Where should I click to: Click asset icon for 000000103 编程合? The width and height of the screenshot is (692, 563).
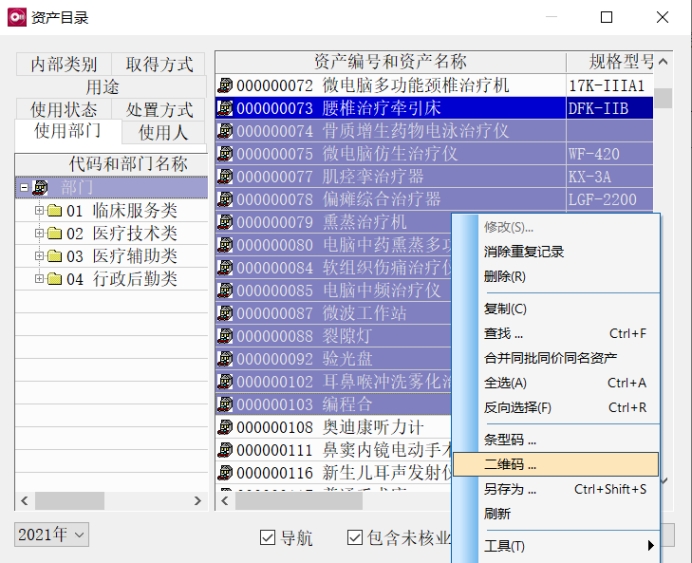point(225,405)
